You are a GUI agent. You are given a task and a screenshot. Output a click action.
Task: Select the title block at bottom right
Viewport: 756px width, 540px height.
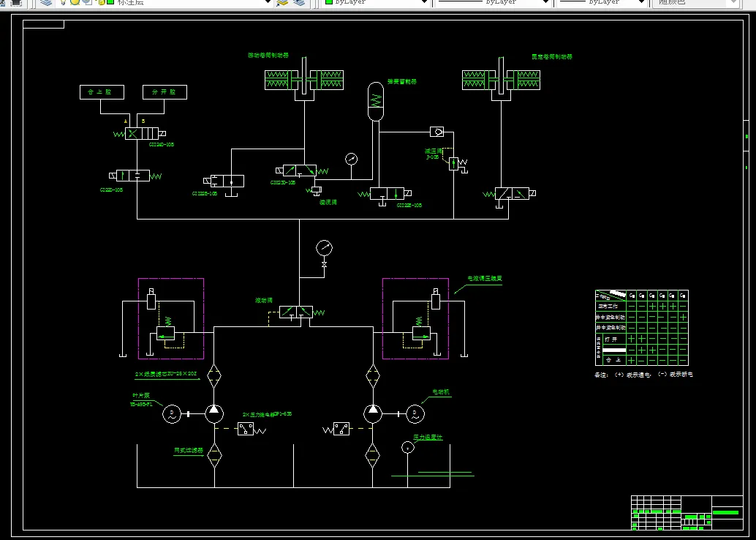pos(687,512)
